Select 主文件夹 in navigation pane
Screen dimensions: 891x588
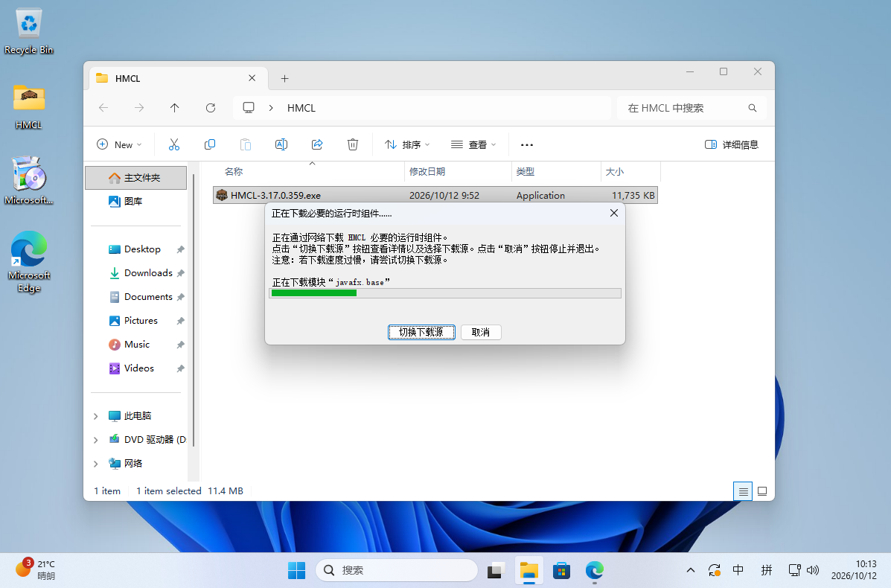pyautogui.click(x=135, y=178)
